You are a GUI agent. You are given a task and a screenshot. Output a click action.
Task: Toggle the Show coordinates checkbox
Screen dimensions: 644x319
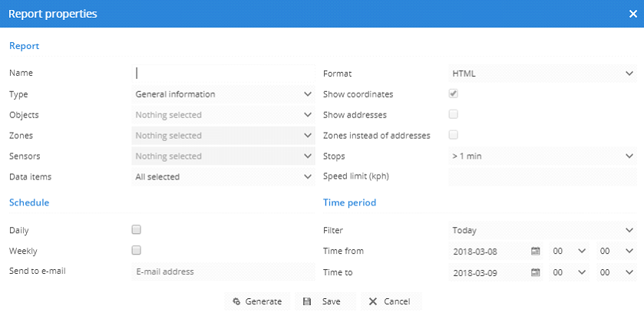(x=454, y=94)
